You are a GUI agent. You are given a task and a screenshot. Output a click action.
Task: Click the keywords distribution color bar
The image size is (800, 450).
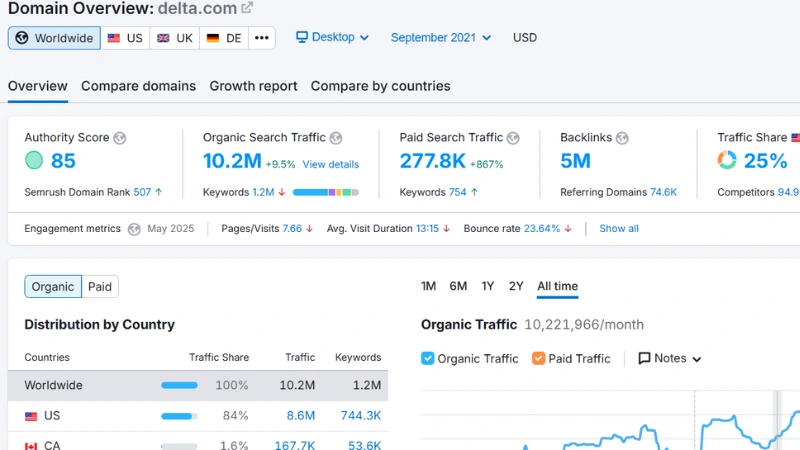(326, 192)
